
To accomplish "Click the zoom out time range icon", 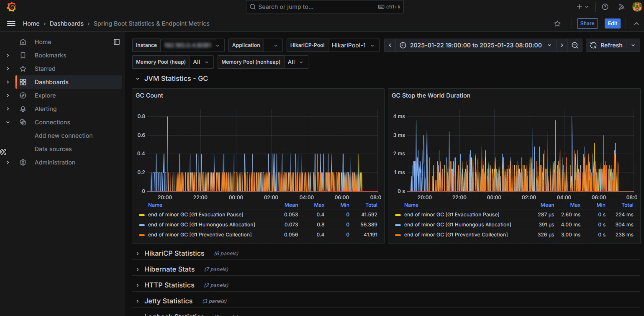I will point(575,45).
